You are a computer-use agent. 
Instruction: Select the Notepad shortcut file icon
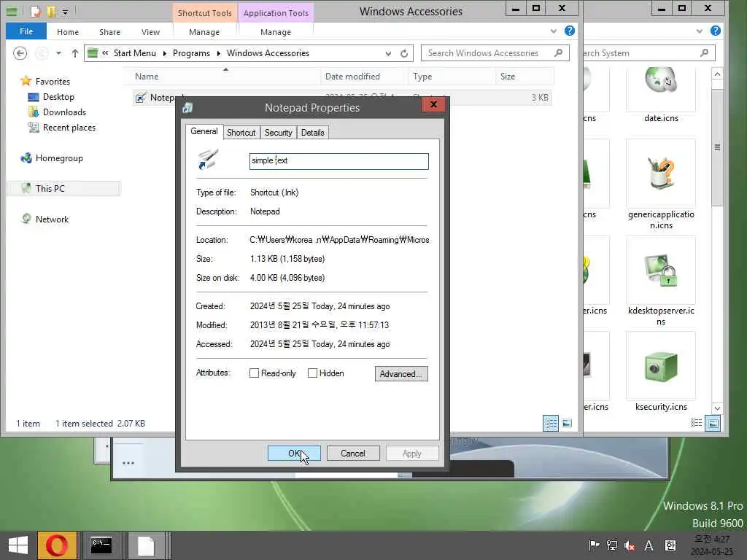(141, 98)
